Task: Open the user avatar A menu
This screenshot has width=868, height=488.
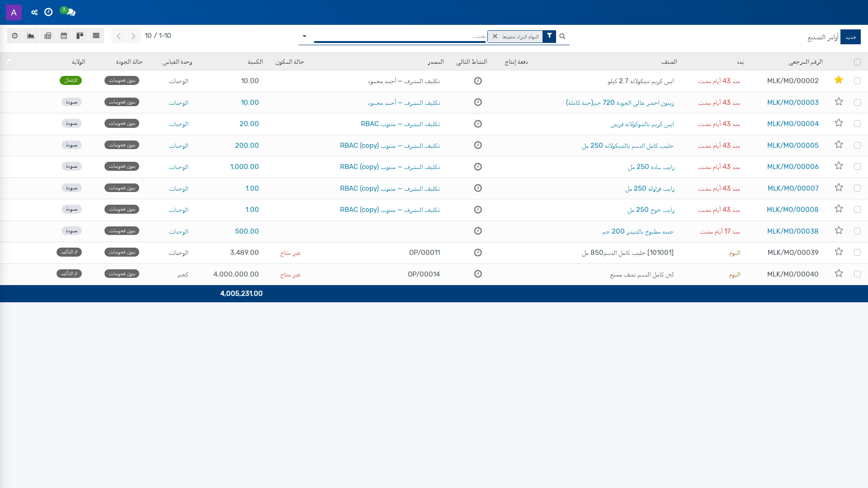Action: click(14, 13)
